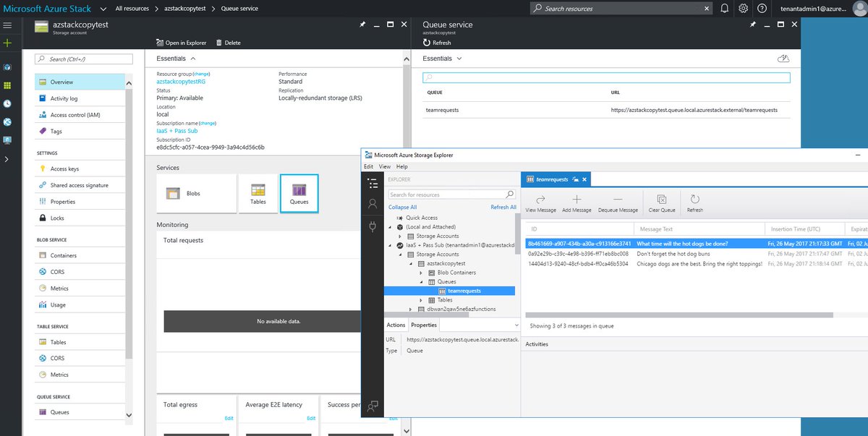Open IaaS + Pass Sub subscription link
Screen dimensions: 868x436
pyautogui.click(x=177, y=131)
